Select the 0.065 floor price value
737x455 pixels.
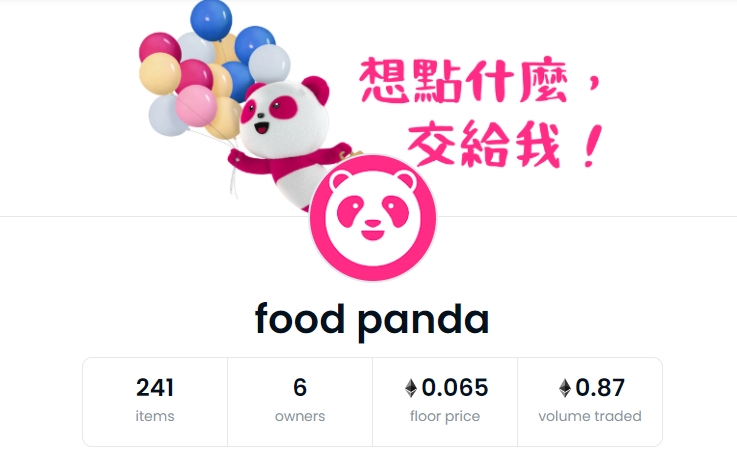coord(455,388)
